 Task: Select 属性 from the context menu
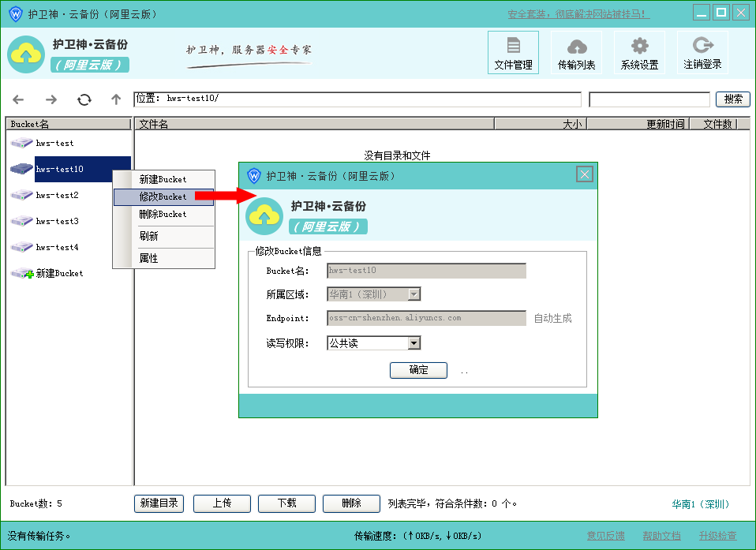pos(149,258)
